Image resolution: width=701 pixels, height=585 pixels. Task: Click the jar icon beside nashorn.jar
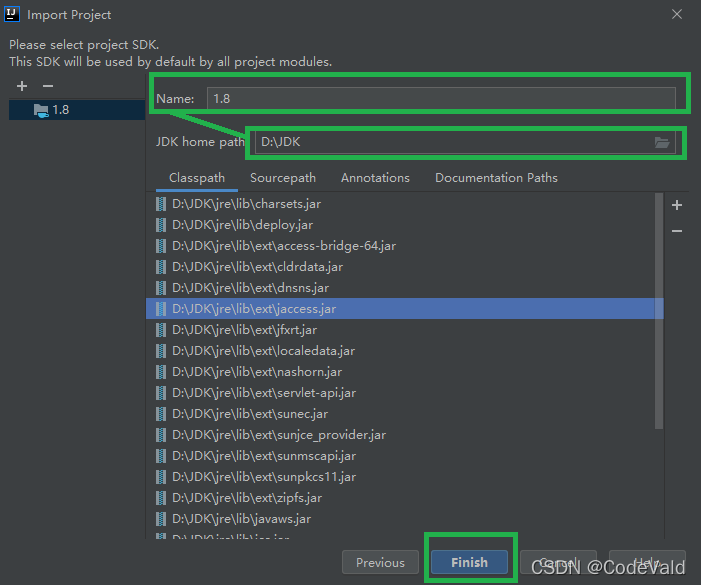tap(161, 372)
